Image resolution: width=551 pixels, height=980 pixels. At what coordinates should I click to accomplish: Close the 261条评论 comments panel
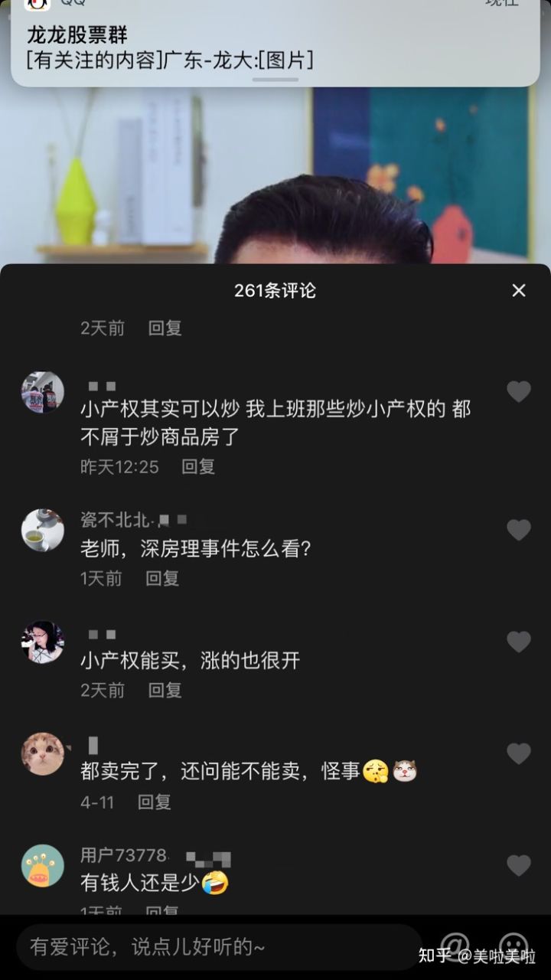(x=519, y=290)
